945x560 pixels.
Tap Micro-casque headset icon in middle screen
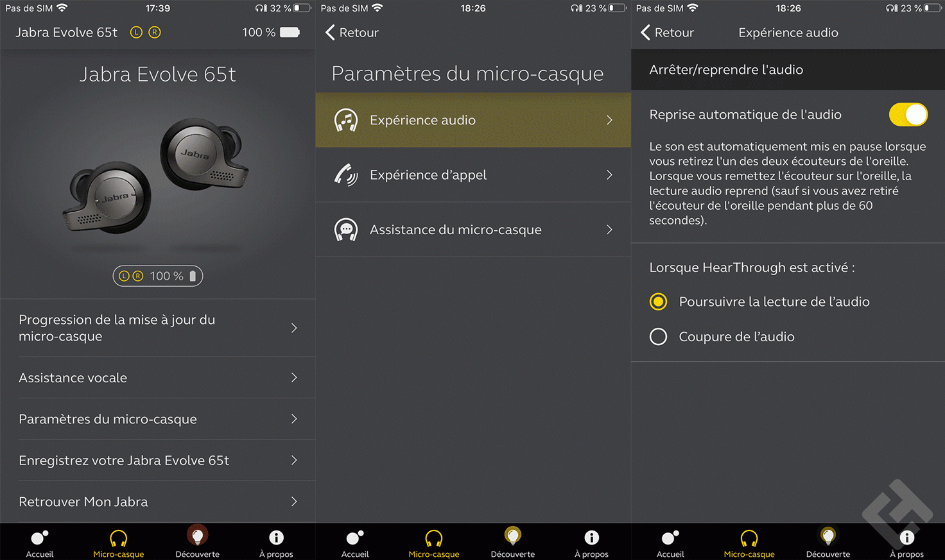pyautogui.click(x=433, y=538)
